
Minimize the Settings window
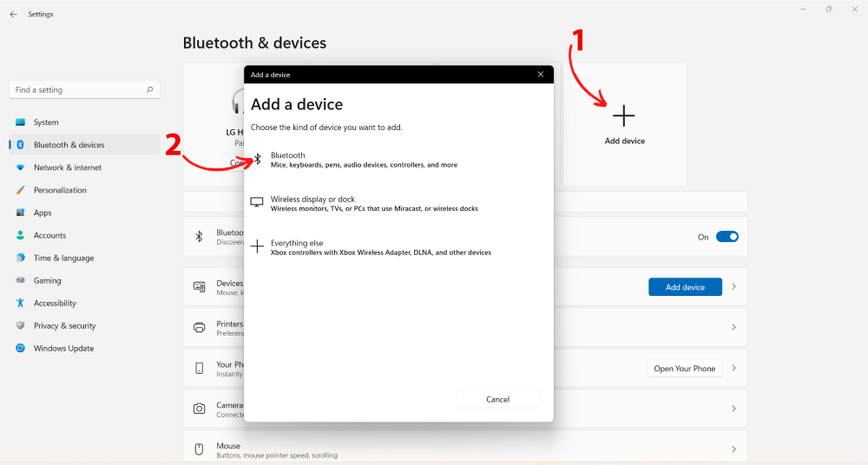coord(803,10)
